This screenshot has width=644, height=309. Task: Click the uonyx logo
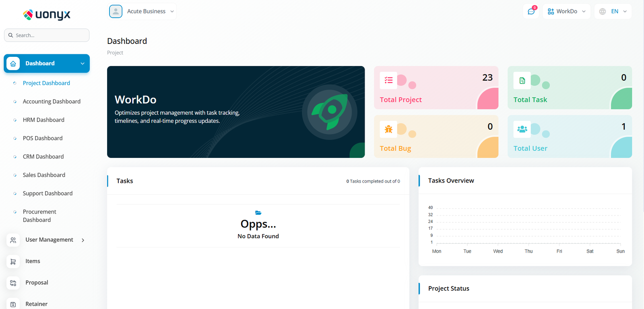pyautogui.click(x=47, y=15)
